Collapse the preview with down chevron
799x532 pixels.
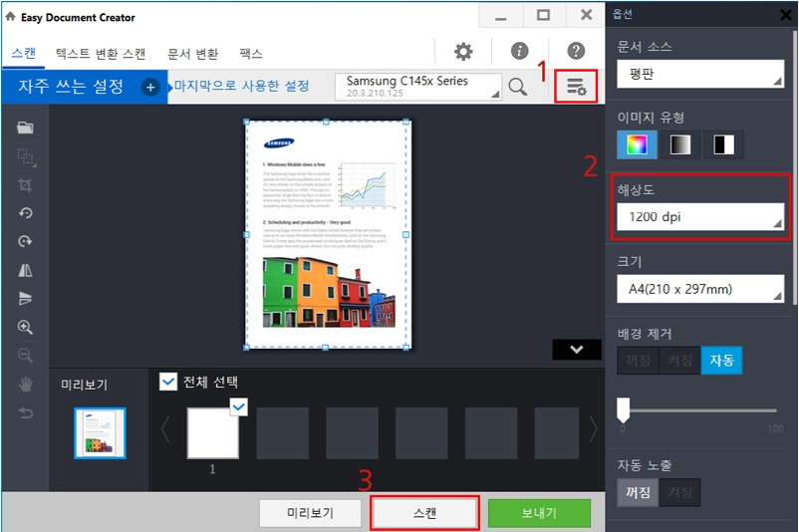[x=577, y=350]
